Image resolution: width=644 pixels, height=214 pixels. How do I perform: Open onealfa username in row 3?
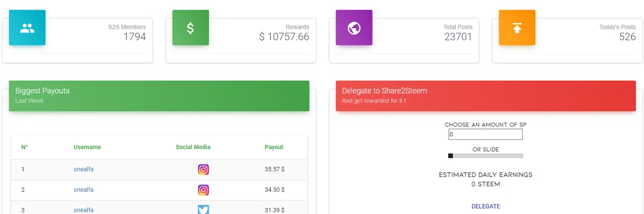click(84, 210)
